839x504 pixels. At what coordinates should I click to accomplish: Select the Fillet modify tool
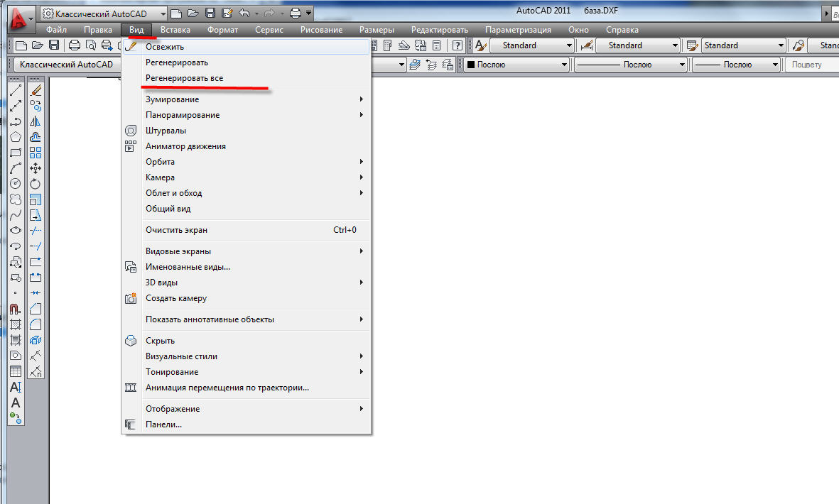(36, 324)
